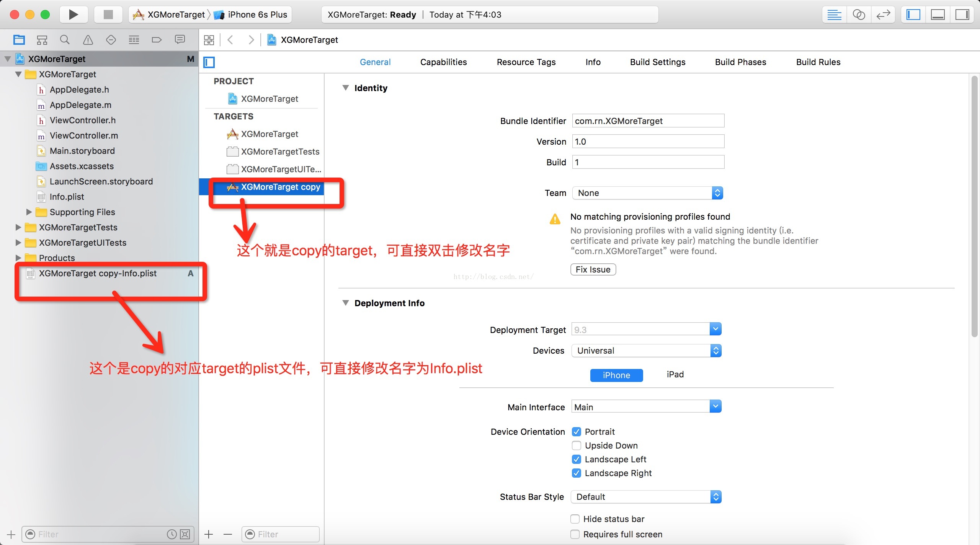Show the Standard editor
The image size is (980, 545).
[x=834, y=15]
